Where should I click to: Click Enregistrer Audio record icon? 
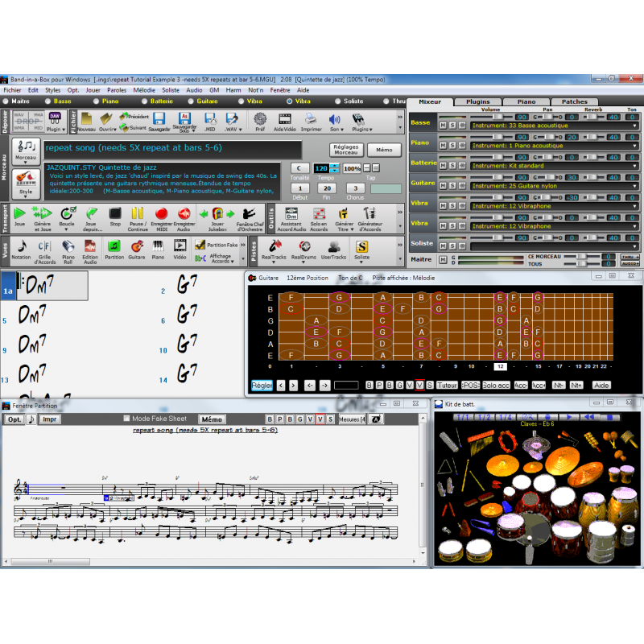pos(184,213)
